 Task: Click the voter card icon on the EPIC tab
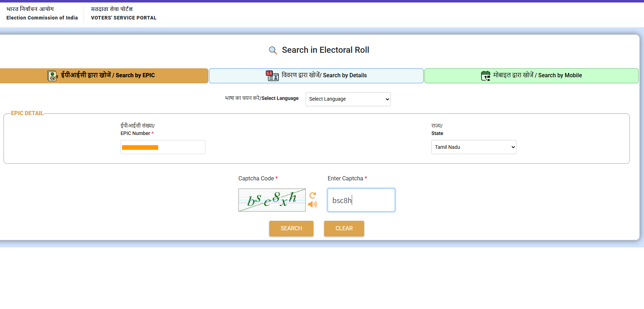tap(52, 75)
